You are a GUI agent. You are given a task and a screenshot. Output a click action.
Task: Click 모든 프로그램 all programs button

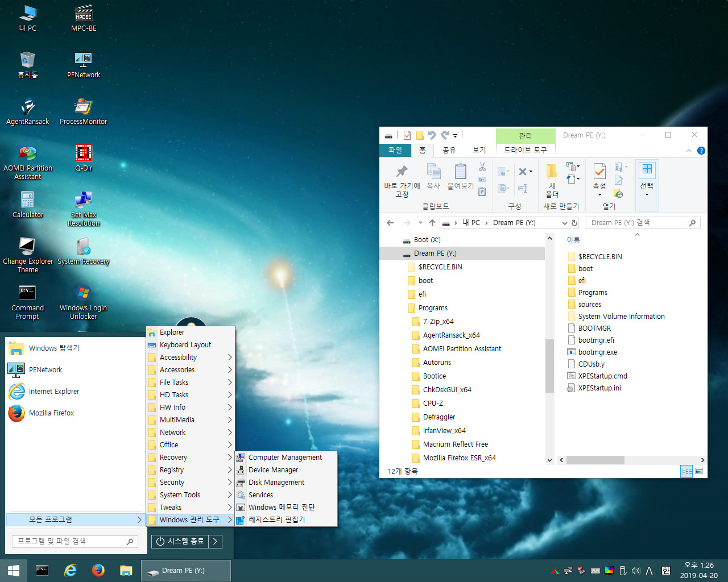point(75,519)
